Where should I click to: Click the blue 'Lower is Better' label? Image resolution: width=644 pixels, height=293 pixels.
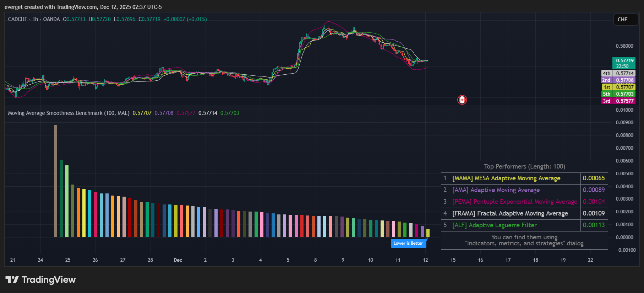point(408,243)
